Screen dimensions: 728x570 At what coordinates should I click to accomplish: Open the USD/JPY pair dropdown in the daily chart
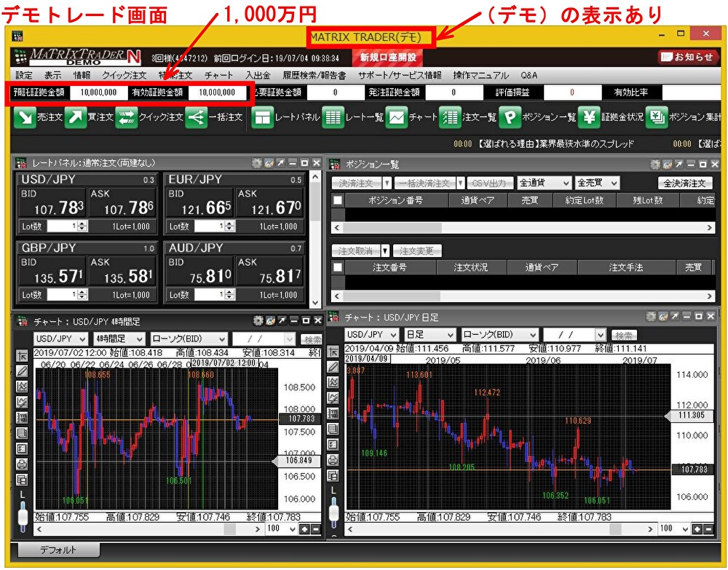372,335
